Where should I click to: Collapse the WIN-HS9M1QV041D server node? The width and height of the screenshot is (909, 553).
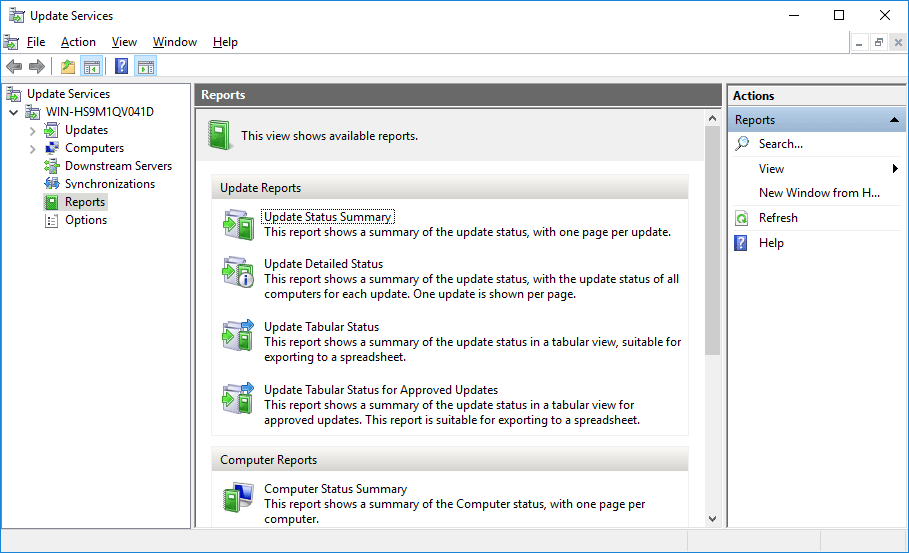13,112
